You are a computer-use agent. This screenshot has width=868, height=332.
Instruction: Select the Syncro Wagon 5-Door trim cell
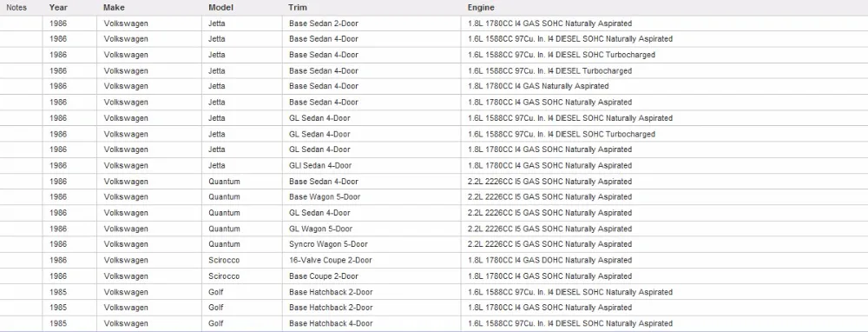[x=328, y=244]
